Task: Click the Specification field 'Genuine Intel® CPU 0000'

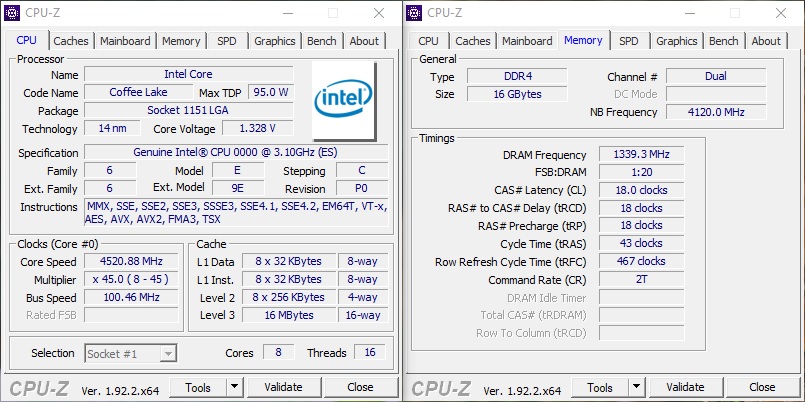Action: pos(236,152)
